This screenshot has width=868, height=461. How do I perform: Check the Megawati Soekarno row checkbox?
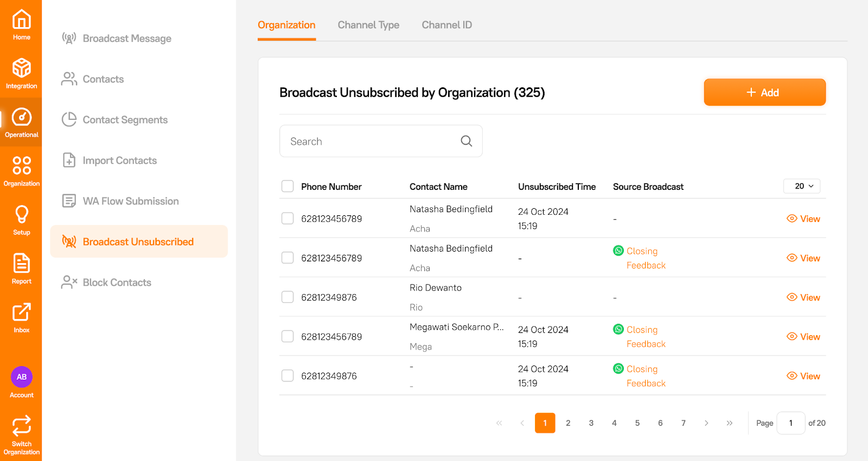click(x=288, y=336)
